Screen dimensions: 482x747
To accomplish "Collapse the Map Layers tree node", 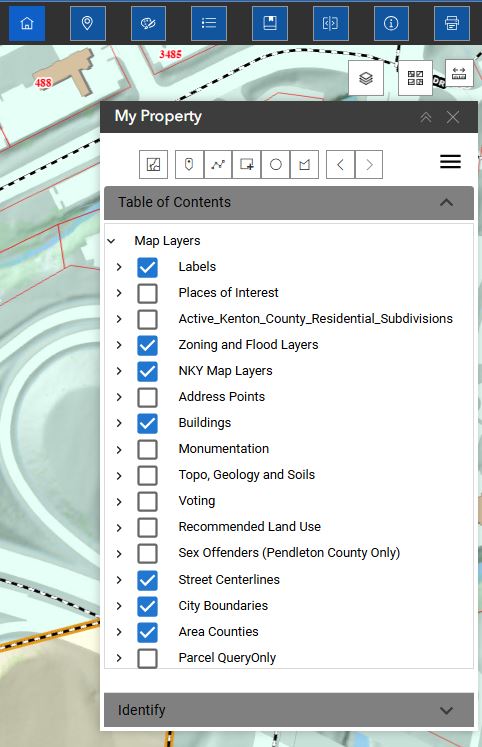I will 111,241.
